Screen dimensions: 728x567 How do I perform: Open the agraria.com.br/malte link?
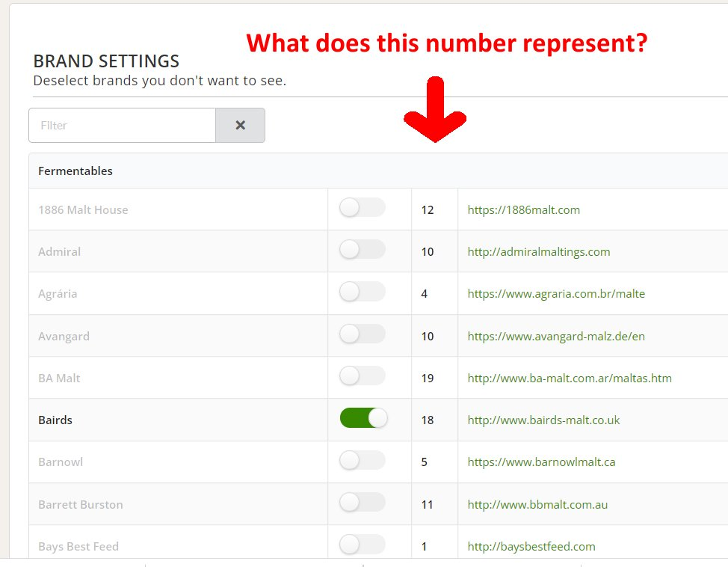tap(556, 294)
